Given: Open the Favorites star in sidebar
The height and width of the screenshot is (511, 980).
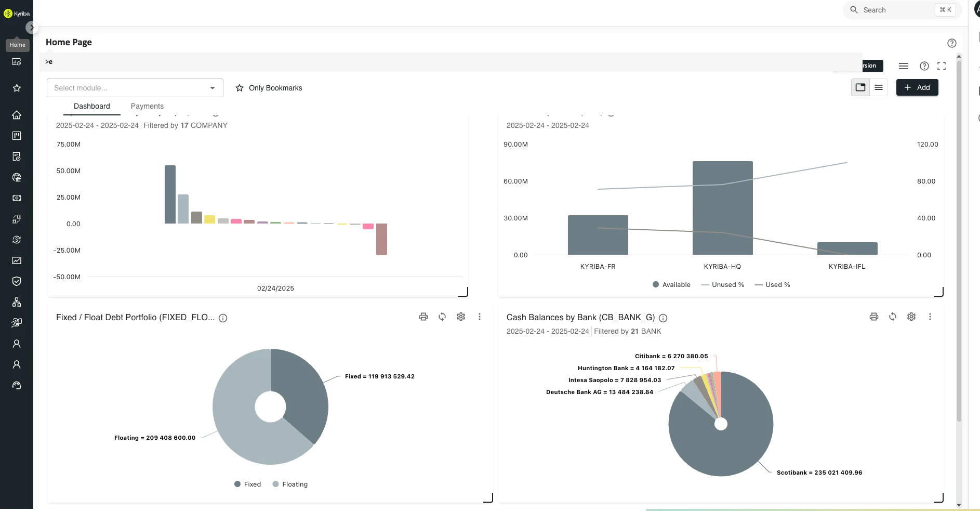Looking at the screenshot, I should pos(17,88).
